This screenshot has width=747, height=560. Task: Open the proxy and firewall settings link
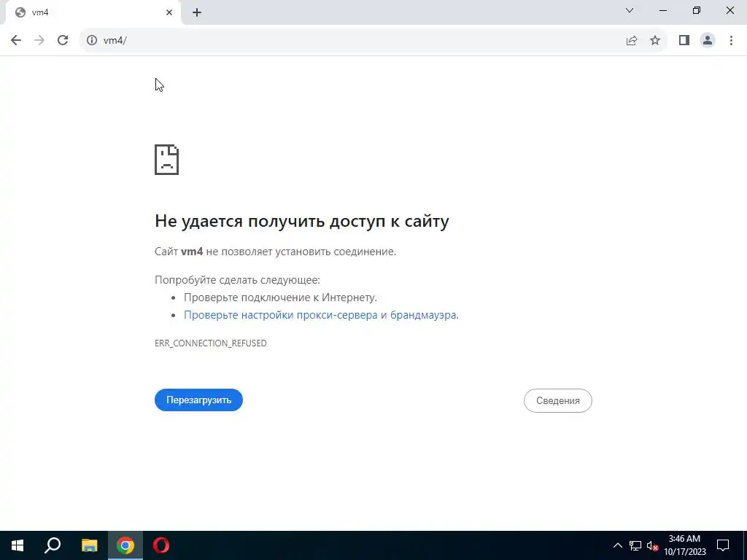pos(321,315)
